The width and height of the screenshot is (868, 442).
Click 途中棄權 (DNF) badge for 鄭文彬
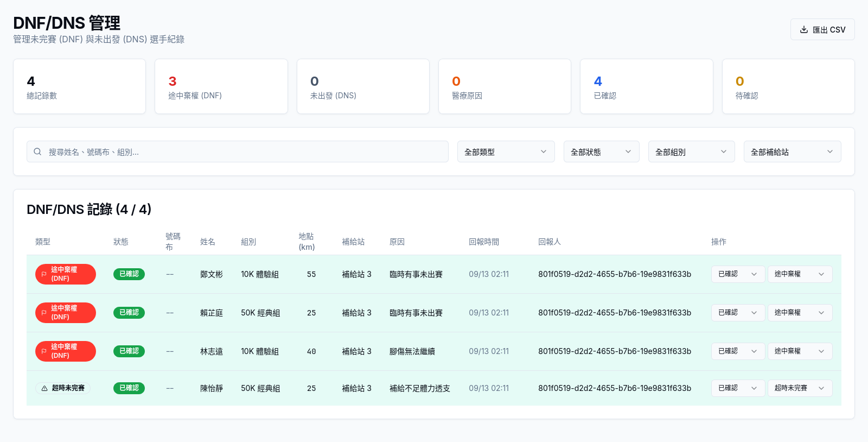point(66,274)
